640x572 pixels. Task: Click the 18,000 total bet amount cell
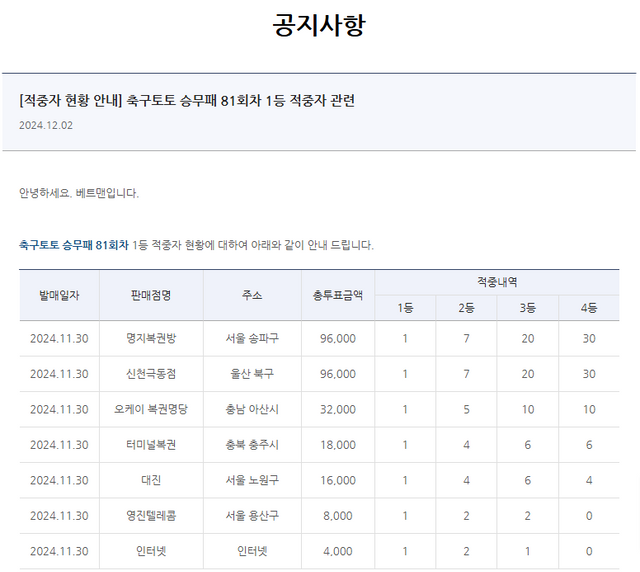click(337, 445)
